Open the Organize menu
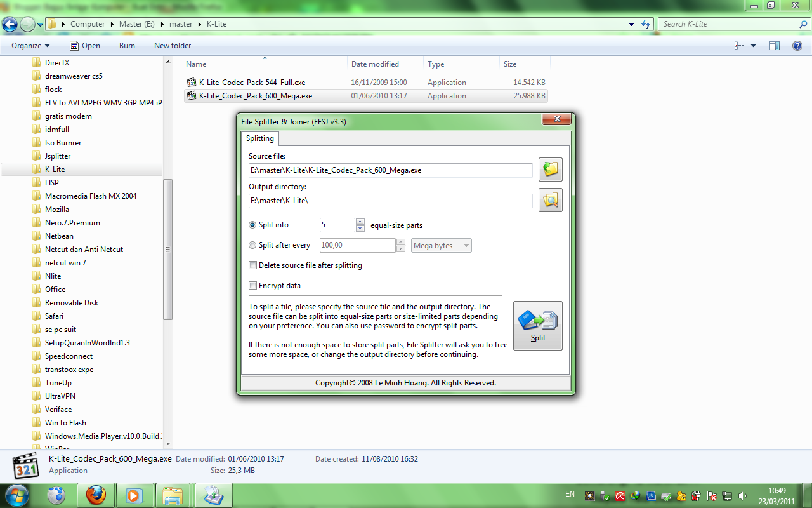Screen dimensions: 812x508 (x=30, y=46)
